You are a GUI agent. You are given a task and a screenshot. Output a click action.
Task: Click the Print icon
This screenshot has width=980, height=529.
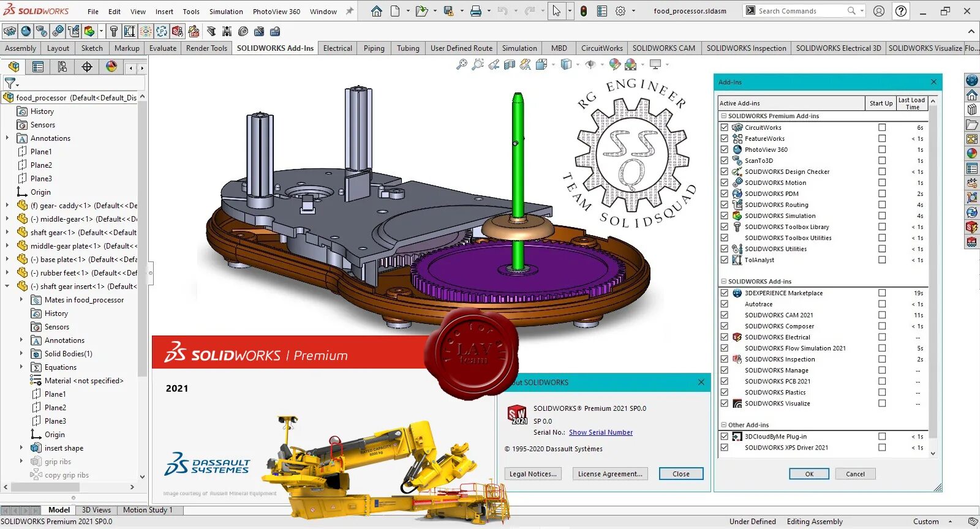[475, 11]
